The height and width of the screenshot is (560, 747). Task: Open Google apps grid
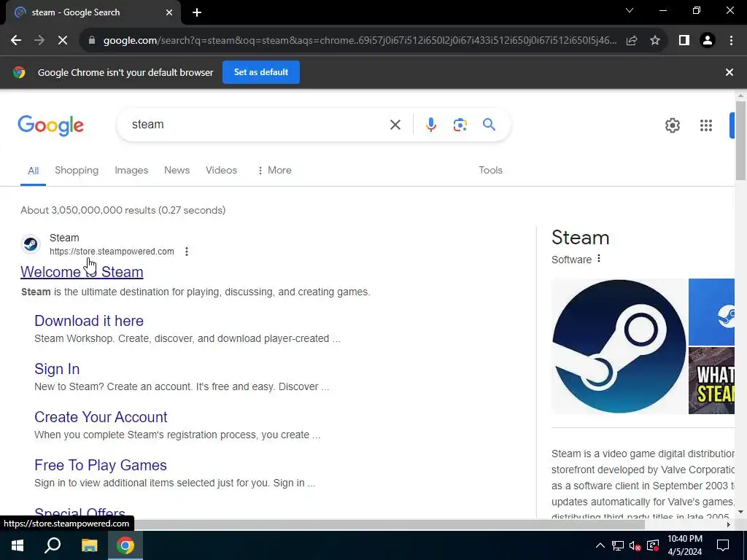pos(705,125)
